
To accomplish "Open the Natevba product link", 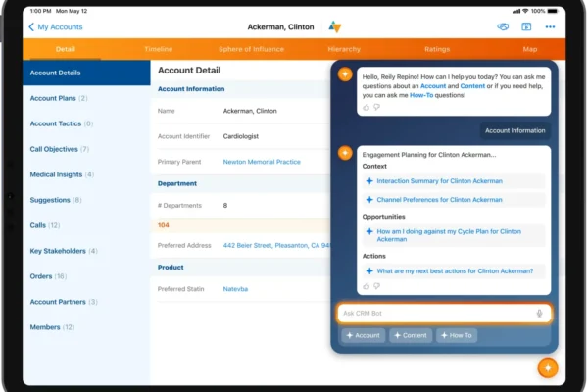I will pyautogui.click(x=235, y=289).
